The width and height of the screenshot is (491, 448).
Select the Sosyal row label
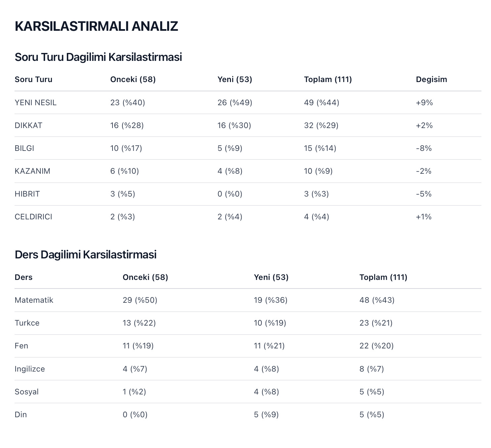pyautogui.click(x=26, y=392)
